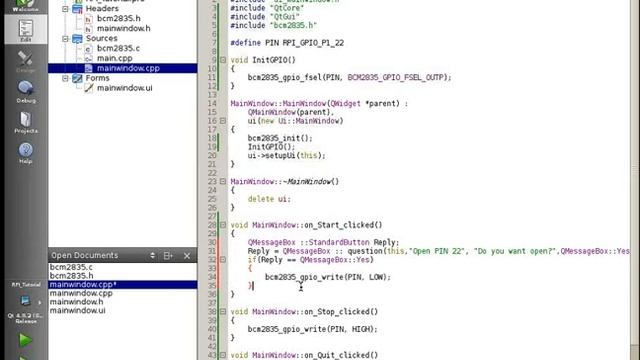This screenshot has width=640, height=360.
Task: Click the editor vertical scrollbar
Action: pyautogui.click(x=635, y=180)
